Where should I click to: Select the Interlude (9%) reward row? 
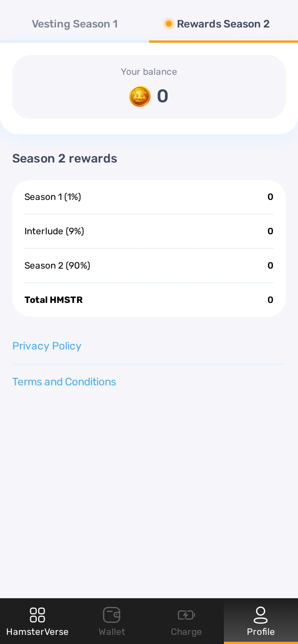click(x=149, y=231)
